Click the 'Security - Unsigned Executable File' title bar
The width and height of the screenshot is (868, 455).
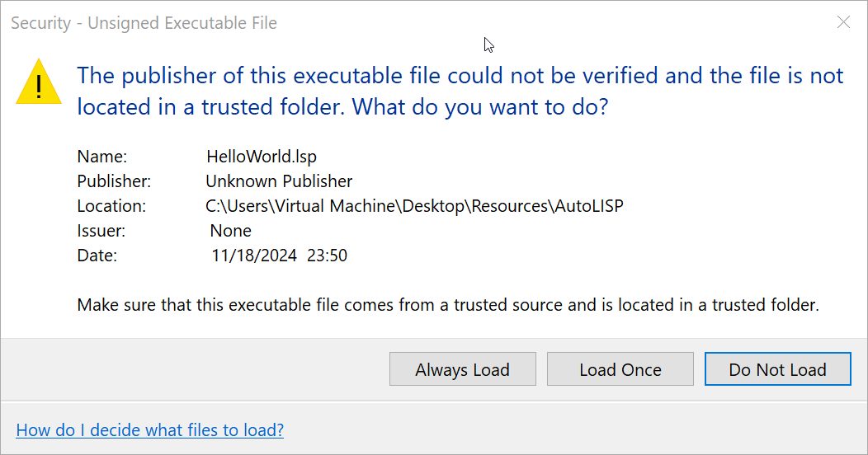[x=144, y=23]
